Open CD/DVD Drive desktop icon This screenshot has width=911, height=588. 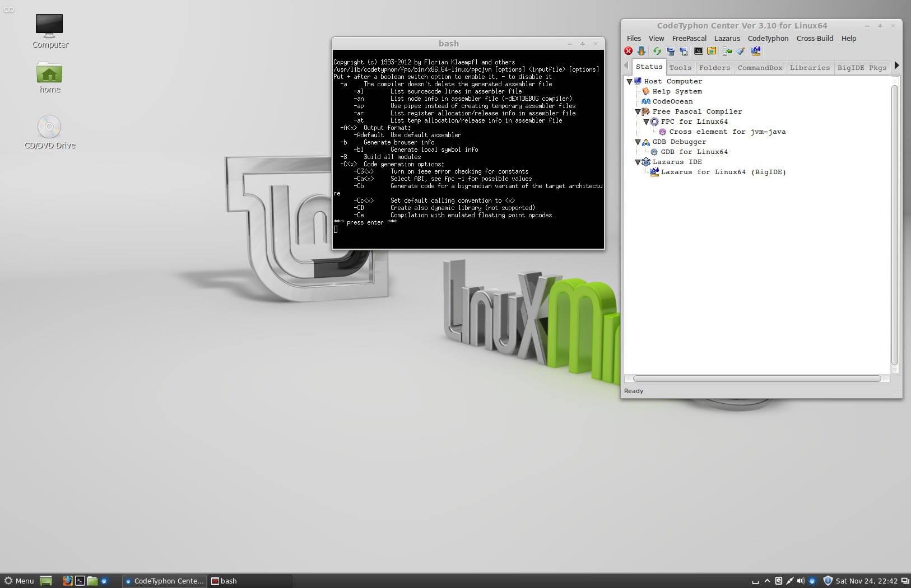tap(50, 132)
